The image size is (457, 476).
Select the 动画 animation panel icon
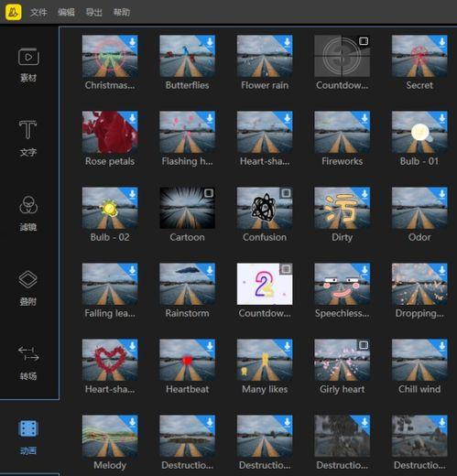click(x=28, y=428)
